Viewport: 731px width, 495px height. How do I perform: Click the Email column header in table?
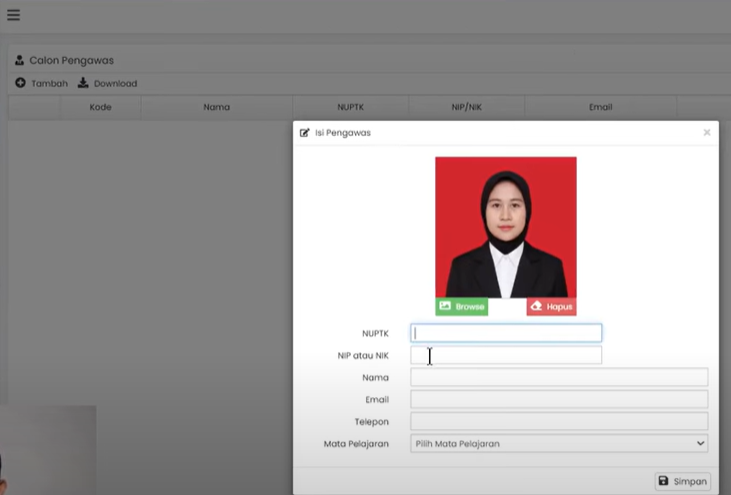[600, 107]
